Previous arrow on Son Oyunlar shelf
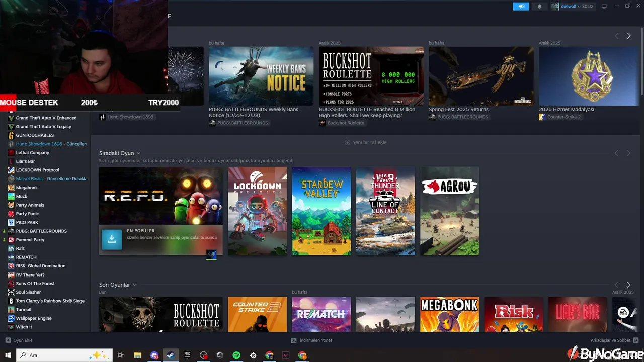644x362 pixels. coord(616,285)
